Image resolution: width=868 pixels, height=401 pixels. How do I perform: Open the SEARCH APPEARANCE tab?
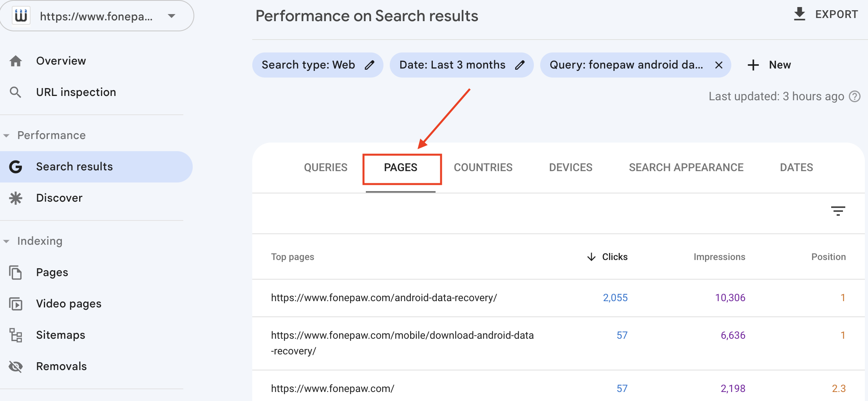click(x=686, y=168)
